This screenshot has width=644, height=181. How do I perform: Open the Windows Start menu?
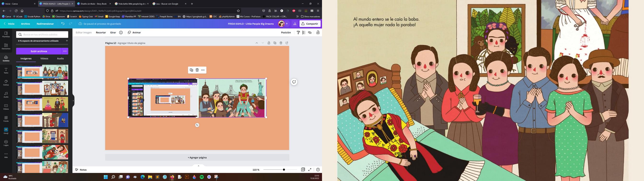pos(106,177)
